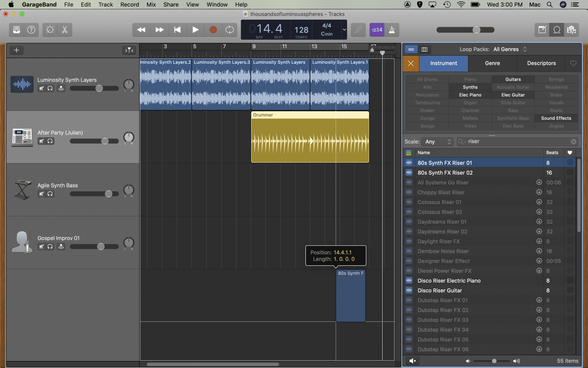
Task: Select the Sound Effects keyword button
Action: pyautogui.click(x=556, y=118)
